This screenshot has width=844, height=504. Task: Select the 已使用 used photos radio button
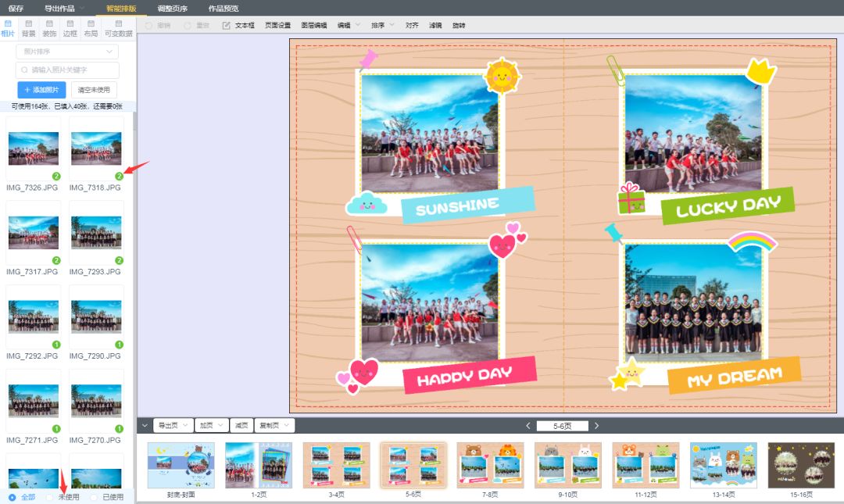point(94,497)
